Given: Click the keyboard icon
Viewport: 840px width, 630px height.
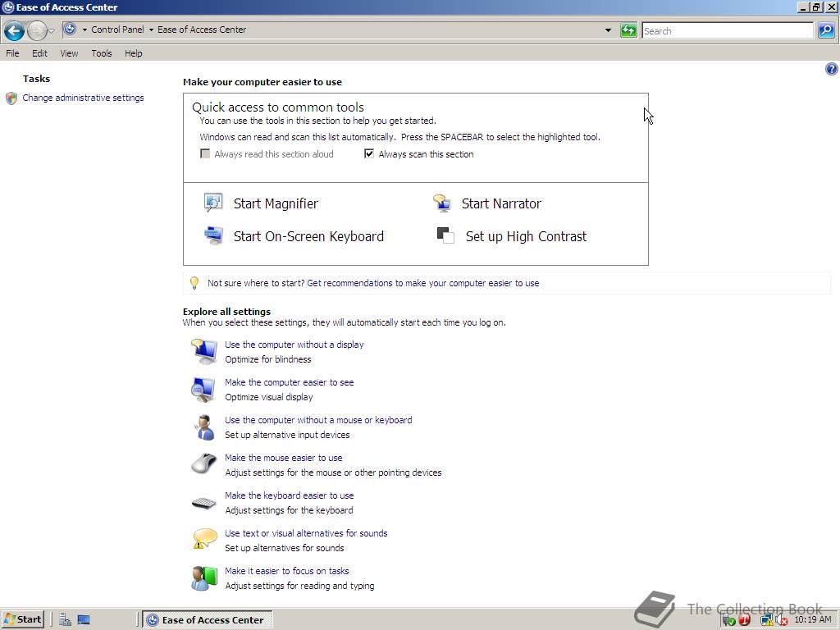Looking at the screenshot, I should pos(204,503).
